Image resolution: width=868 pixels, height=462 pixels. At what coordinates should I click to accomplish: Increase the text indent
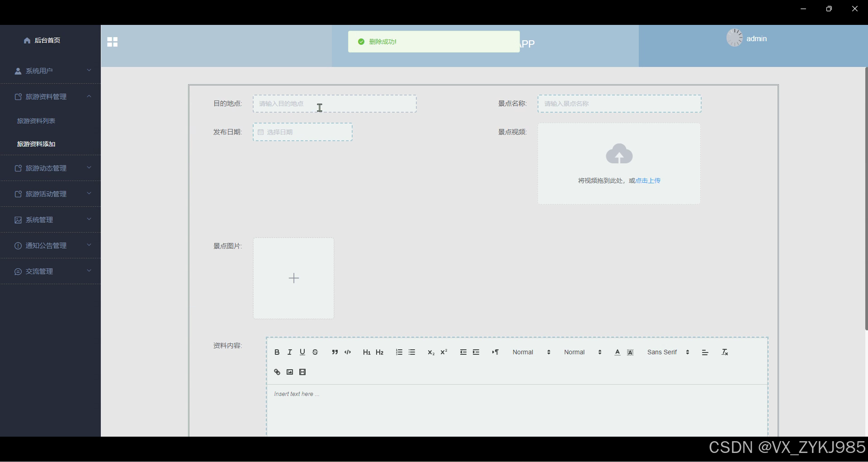pos(476,352)
